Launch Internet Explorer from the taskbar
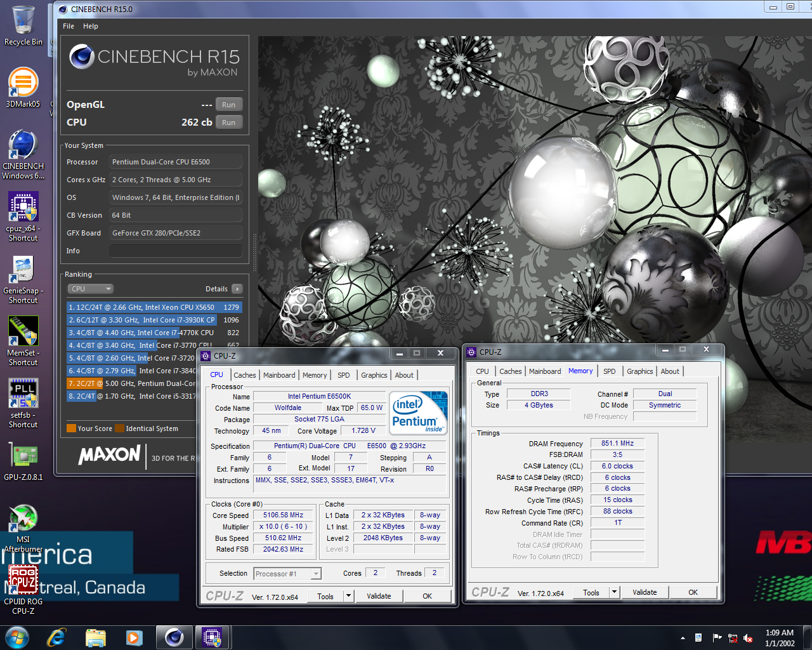 [56, 637]
